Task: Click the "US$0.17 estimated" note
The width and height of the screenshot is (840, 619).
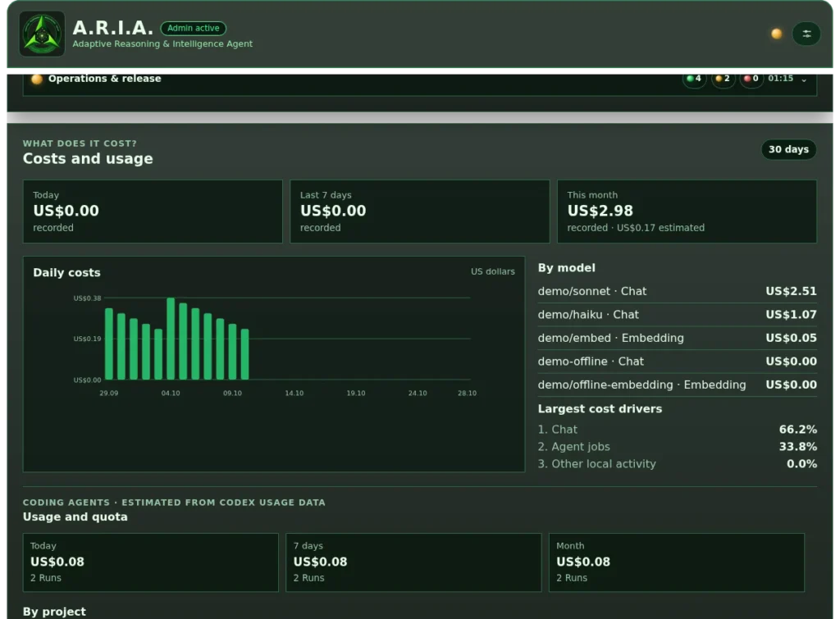Action: tap(660, 228)
